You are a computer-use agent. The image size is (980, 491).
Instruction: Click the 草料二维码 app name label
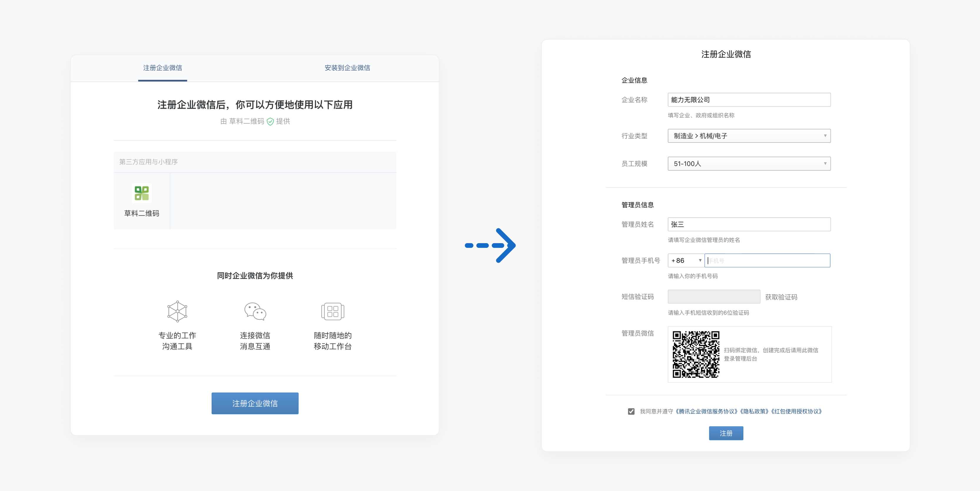(142, 213)
